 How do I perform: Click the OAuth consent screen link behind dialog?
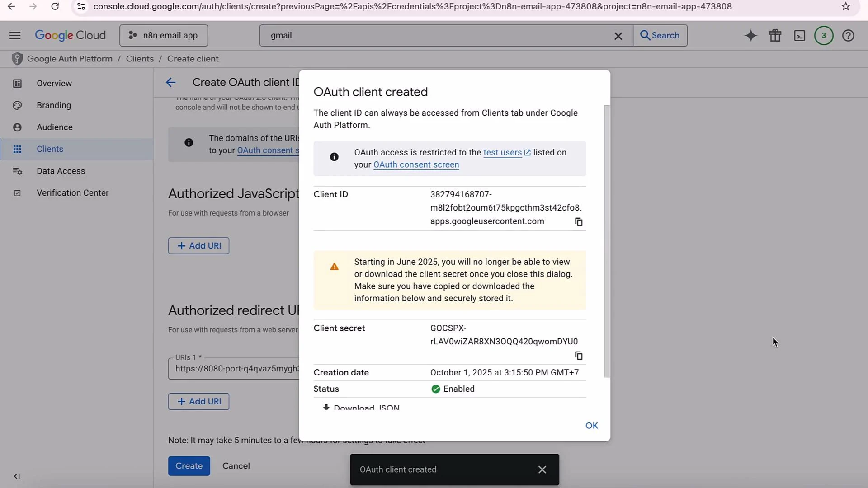(268, 150)
